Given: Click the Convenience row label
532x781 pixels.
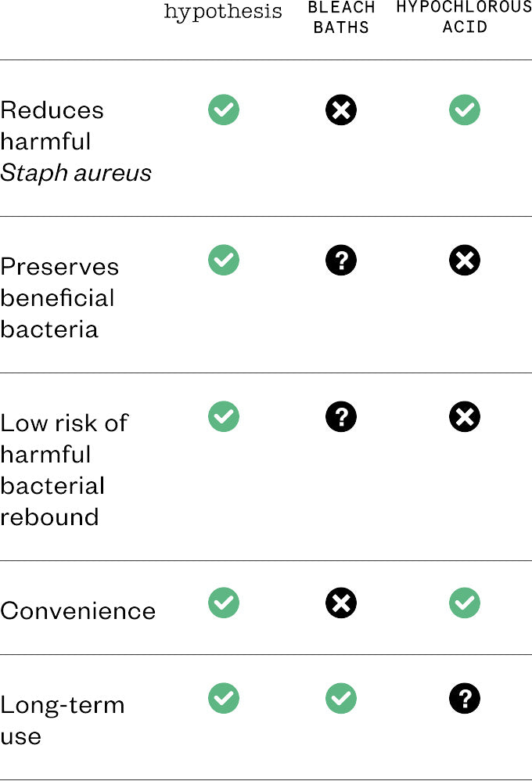Looking at the screenshot, I should (78, 610).
